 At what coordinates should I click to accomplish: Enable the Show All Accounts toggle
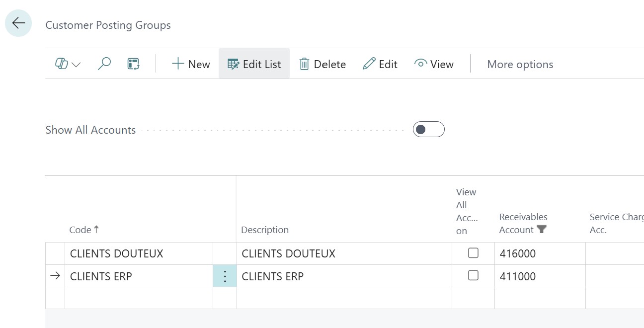click(x=428, y=129)
